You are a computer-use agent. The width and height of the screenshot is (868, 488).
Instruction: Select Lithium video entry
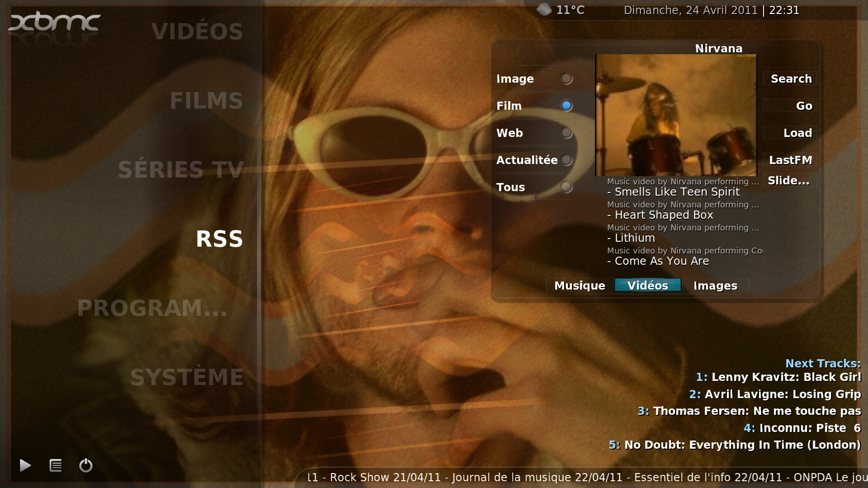pyautogui.click(x=683, y=234)
